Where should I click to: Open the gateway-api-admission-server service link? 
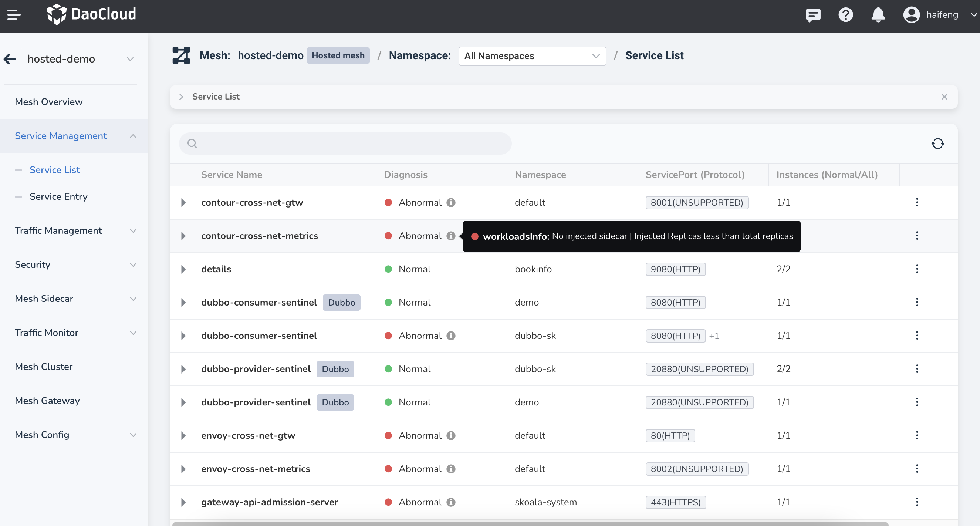point(269,502)
